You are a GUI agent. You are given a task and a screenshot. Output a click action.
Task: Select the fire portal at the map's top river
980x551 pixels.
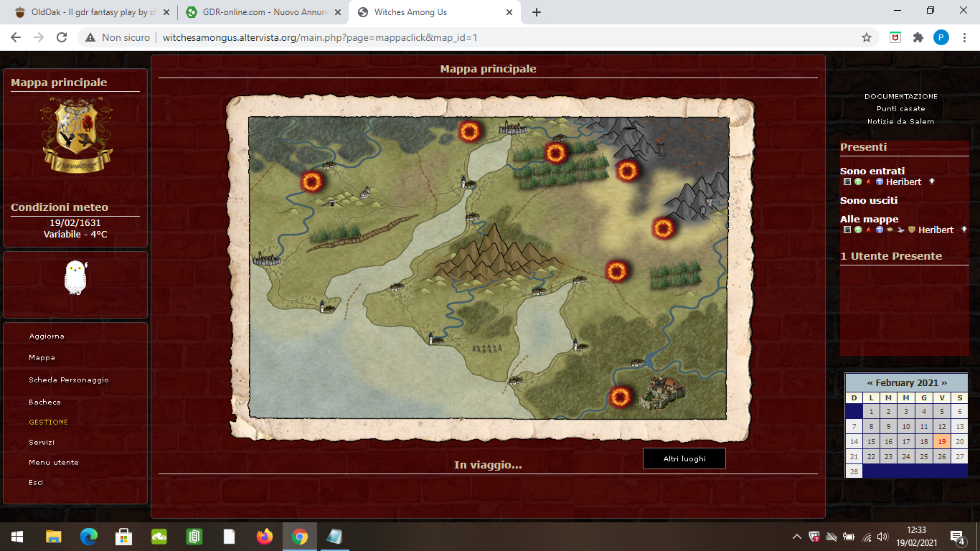tap(470, 131)
